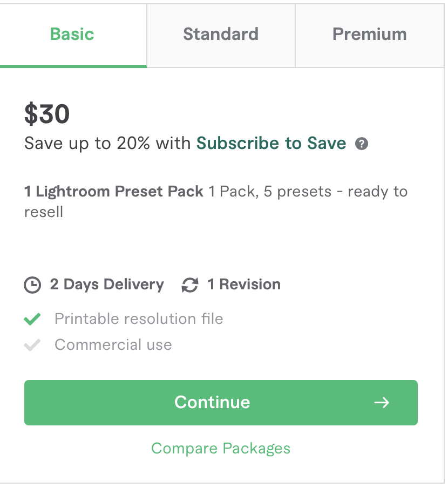This screenshot has width=448, height=488.
Task: Click the $30 price heading
Action: point(47,114)
